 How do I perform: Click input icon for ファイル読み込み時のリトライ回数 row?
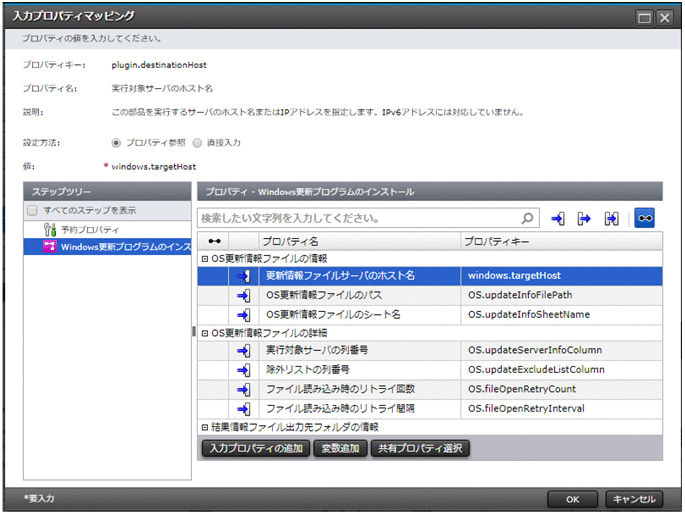click(x=244, y=389)
